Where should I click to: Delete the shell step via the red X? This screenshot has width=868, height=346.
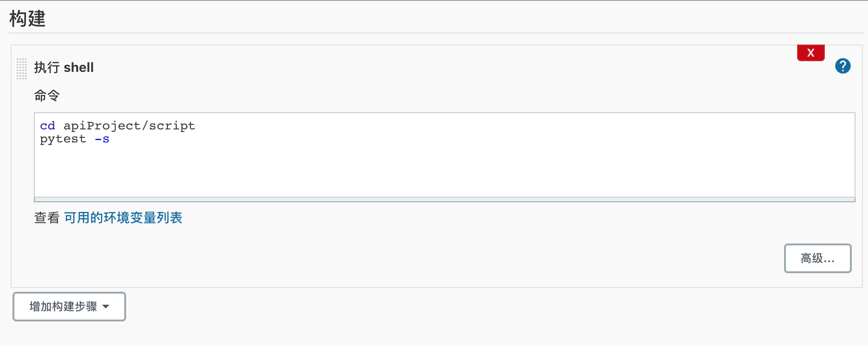tap(811, 52)
